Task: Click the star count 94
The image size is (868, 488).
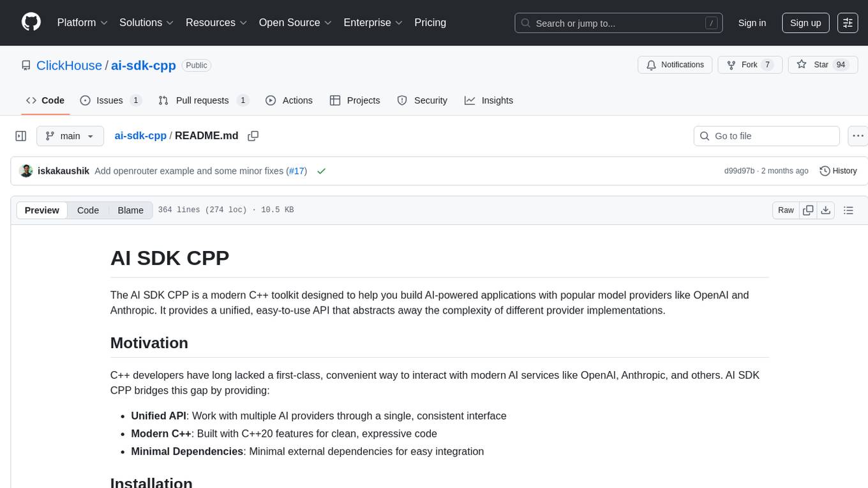Action: click(x=841, y=65)
